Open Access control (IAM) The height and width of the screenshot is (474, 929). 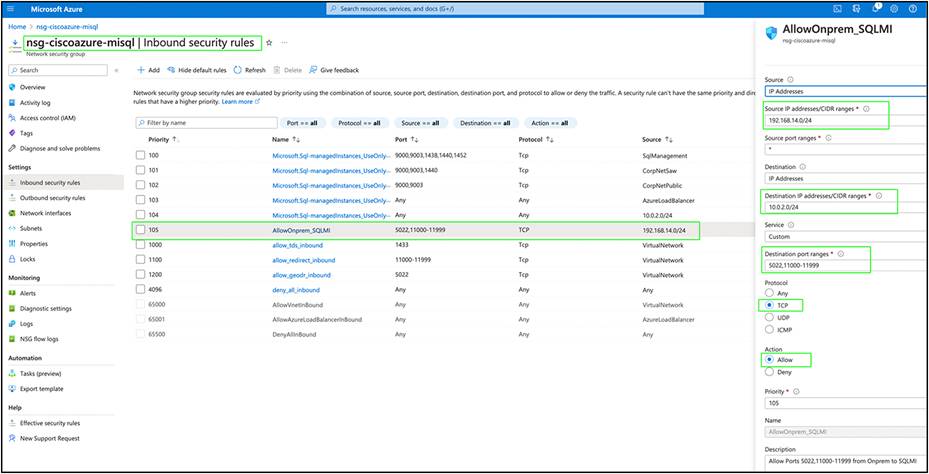pos(47,118)
